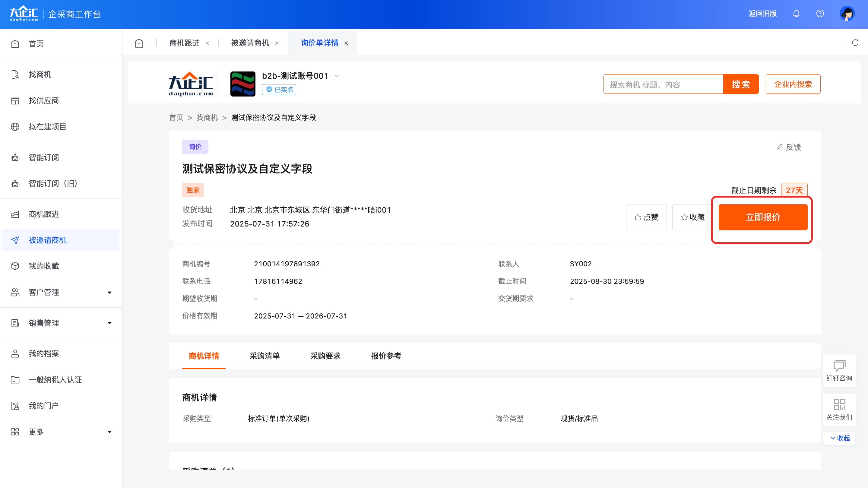868x488 pixels.
Task: Click the 已实名 verified badge
Action: coord(279,90)
